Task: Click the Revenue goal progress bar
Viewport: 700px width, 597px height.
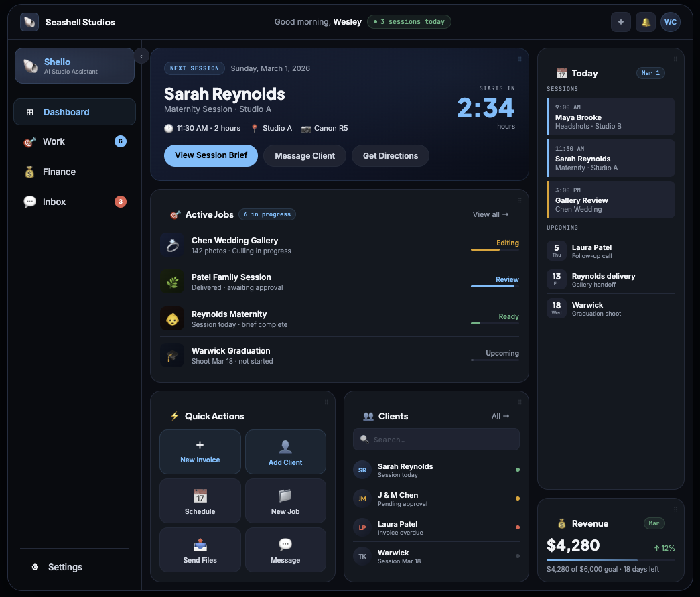Action: click(x=610, y=560)
